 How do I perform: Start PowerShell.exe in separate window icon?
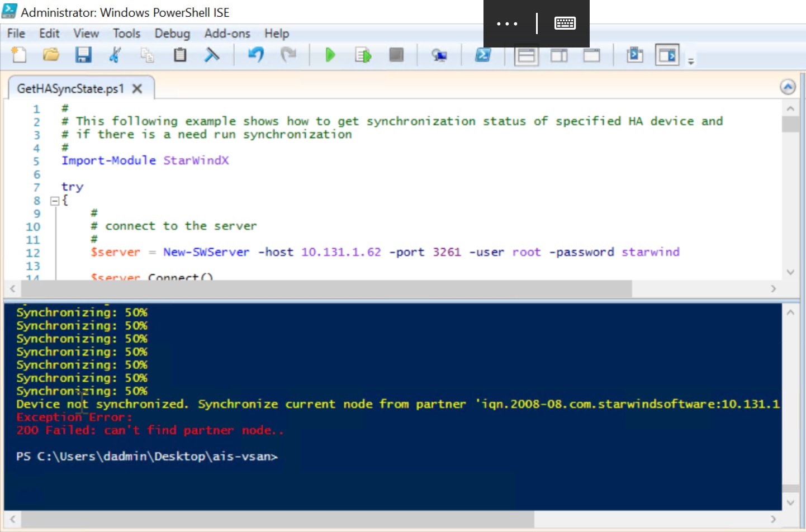click(x=483, y=55)
